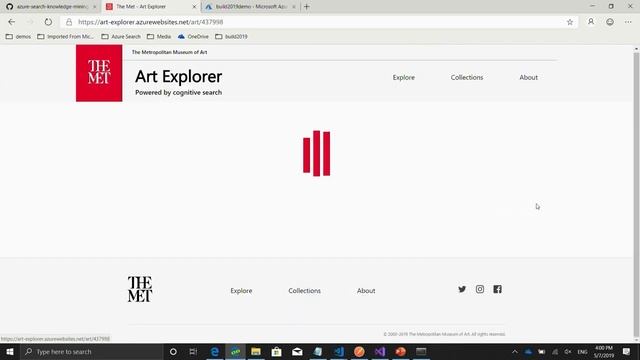Viewport: 640px width, 360px height.
Task: Show hidden system tray icons chevron
Action: 515,351
